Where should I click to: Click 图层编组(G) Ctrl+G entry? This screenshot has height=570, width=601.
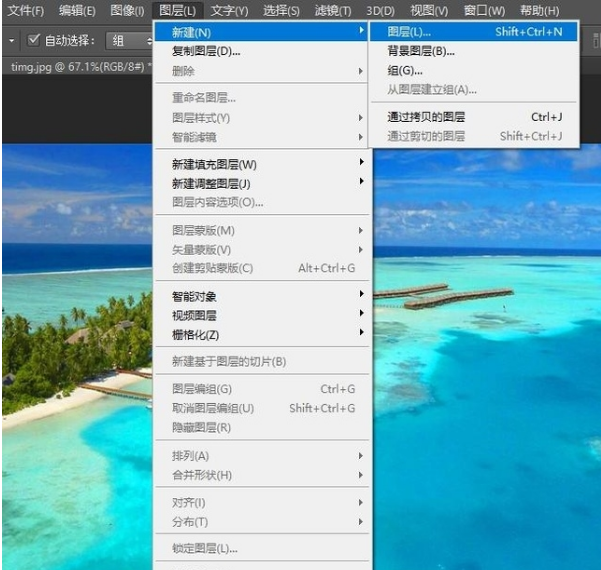click(x=261, y=389)
